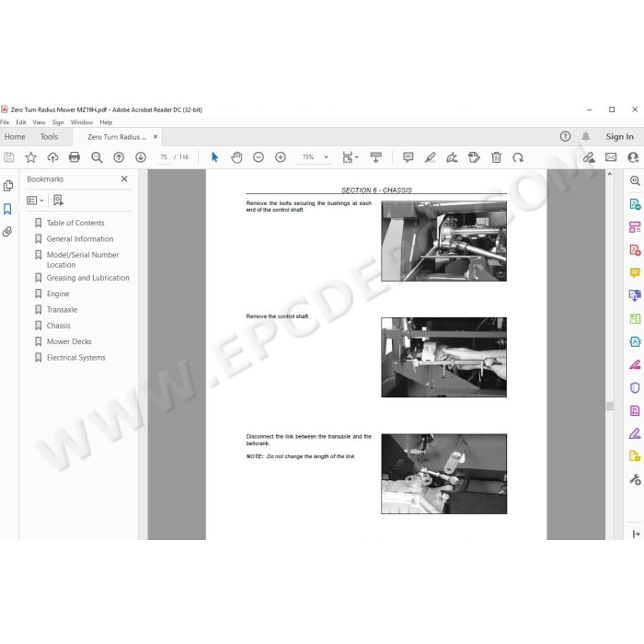Open the Help question mark icon
This screenshot has width=644, height=644.
coord(565,136)
